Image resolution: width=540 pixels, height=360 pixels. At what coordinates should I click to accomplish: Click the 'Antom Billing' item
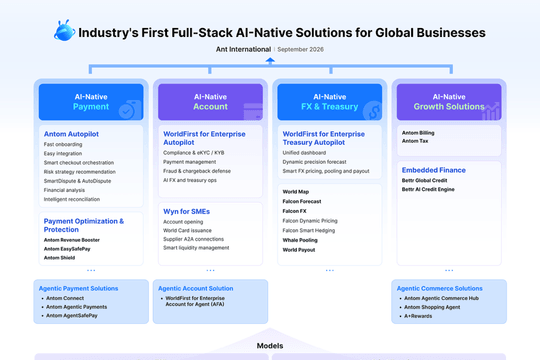tap(418, 133)
